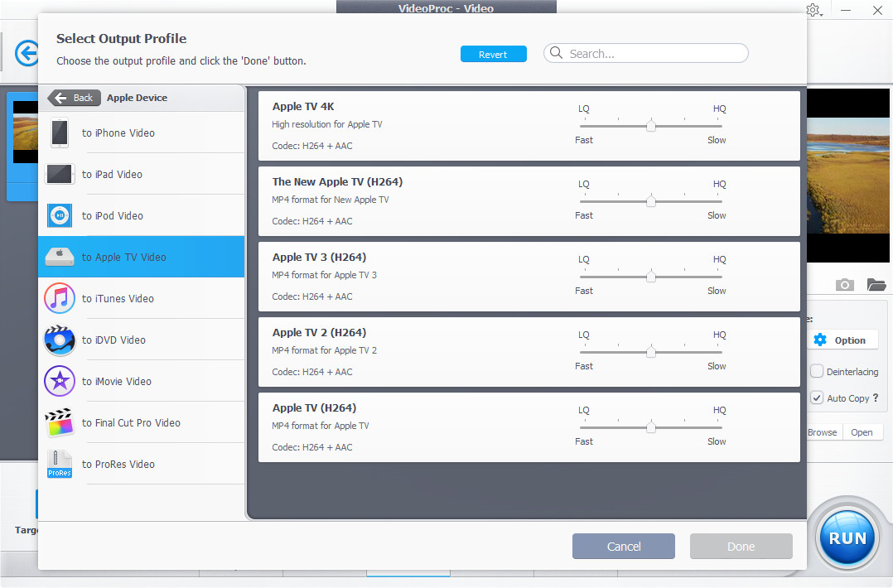Select the Apple TV 4K profile title
The height and width of the screenshot is (588, 893).
pyautogui.click(x=303, y=107)
